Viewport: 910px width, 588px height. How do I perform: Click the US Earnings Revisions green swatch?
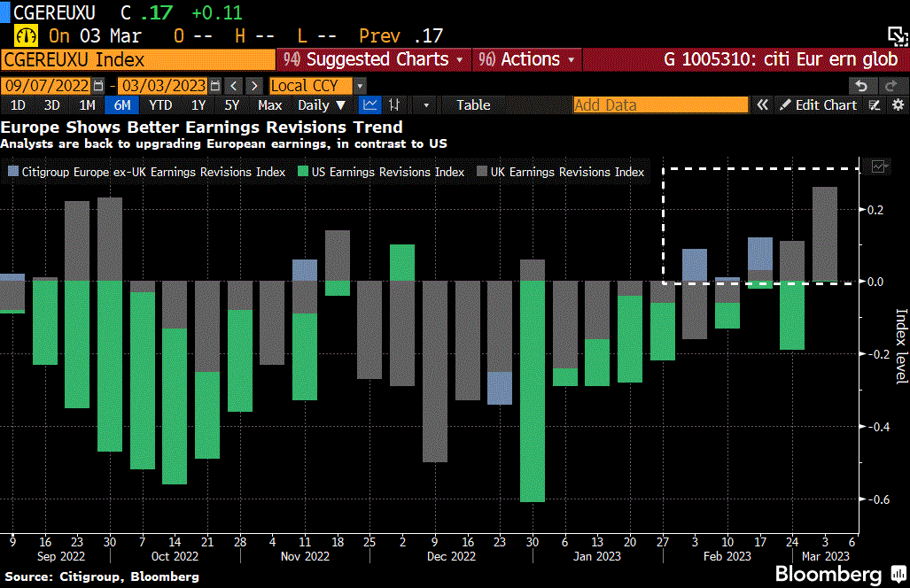tap(302, 172)
